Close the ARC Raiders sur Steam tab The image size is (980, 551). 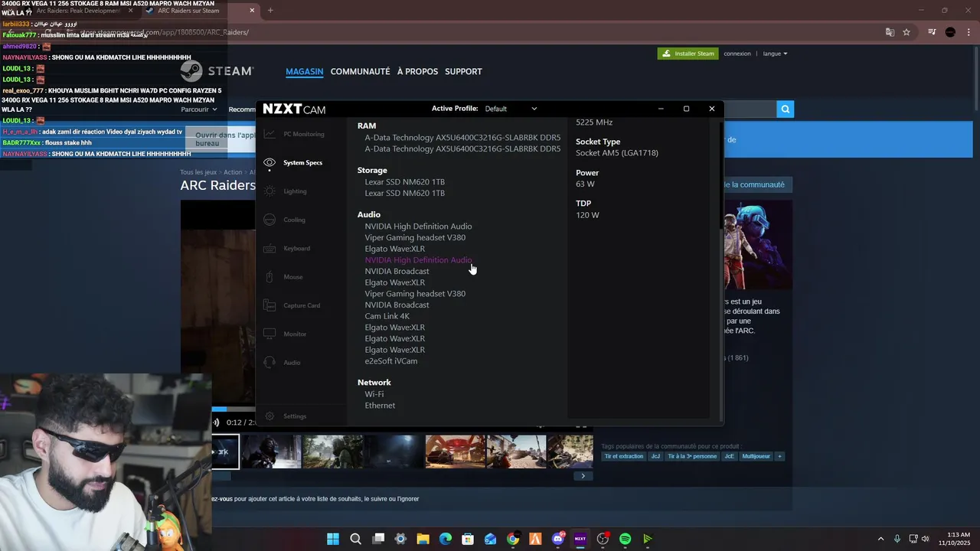[x=253, y=11]
